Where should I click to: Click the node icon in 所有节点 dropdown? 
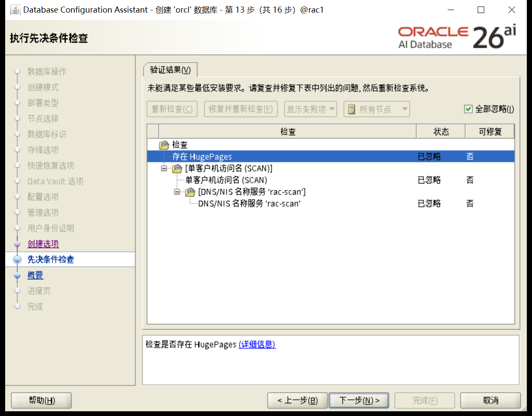352,109
